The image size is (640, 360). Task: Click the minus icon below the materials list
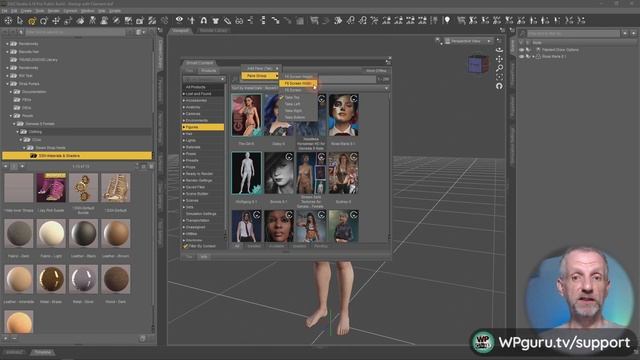[14, 338]
